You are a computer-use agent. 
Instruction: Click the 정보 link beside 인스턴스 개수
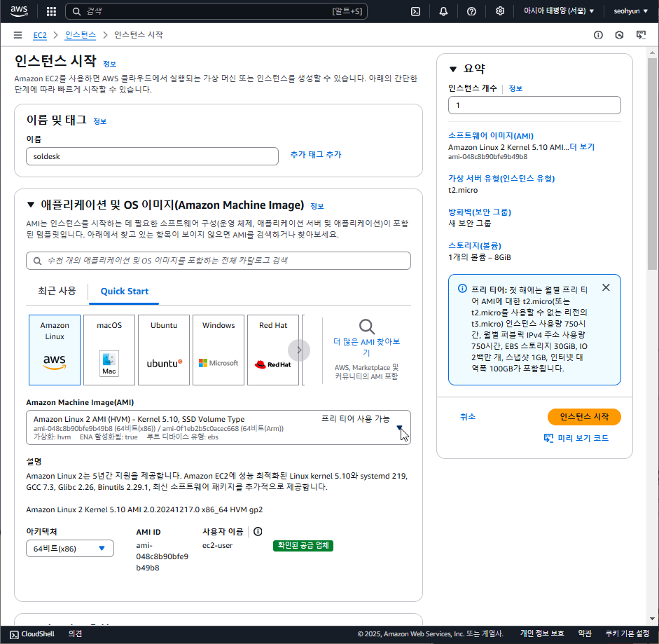pyautogui.click(x=515, y=89)
